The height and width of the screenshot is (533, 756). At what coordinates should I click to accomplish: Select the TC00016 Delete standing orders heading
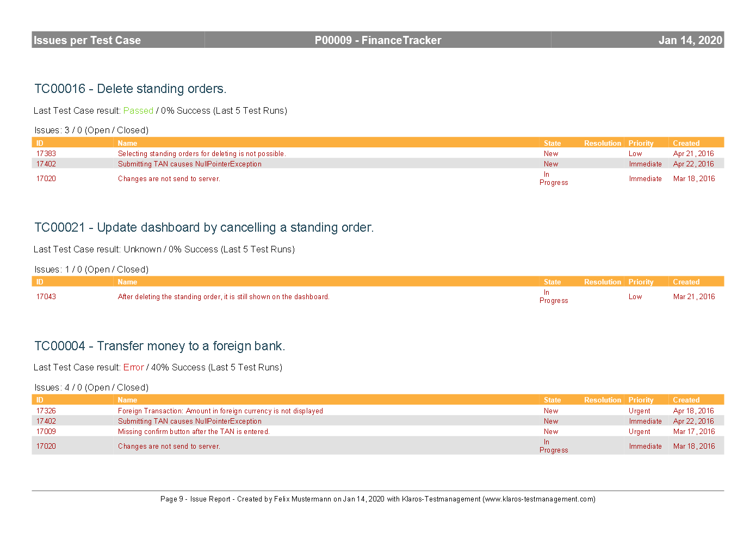[x=130, y=89]
